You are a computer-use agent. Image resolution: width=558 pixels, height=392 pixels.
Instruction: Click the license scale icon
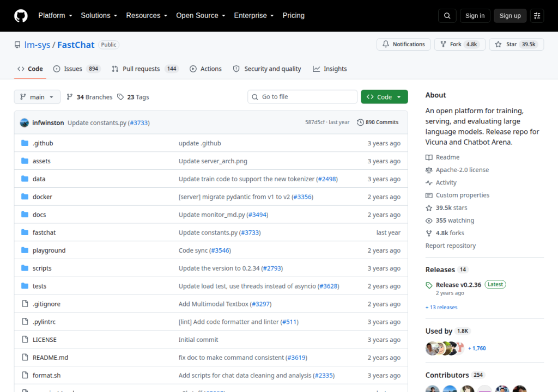tap(429, 170)
